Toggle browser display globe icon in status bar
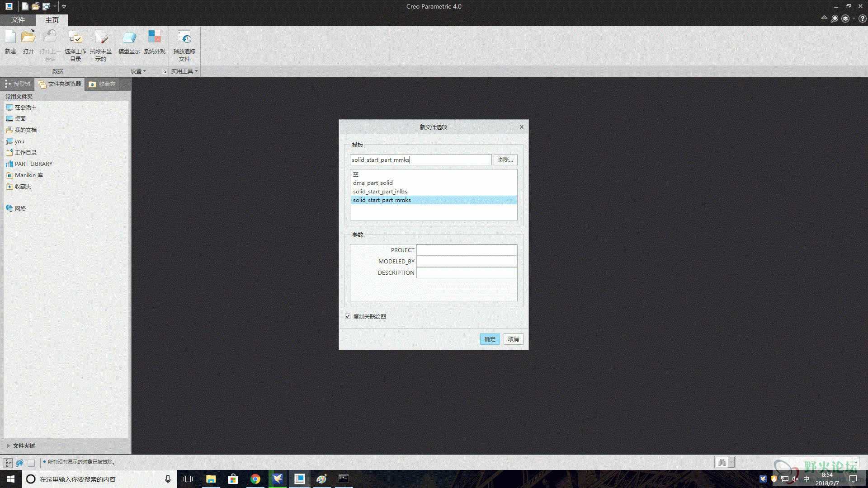Image resolution: width=868 pixels, height=488 pixels. (x=19, y=463)
